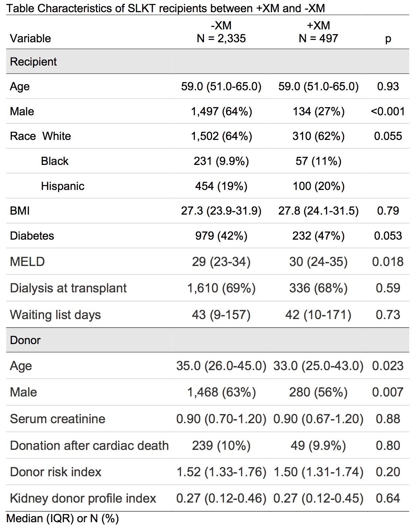Select the recipient Male p-value <0.001
This screenshot has height=532, width=413.
click(x=388, y=111)
